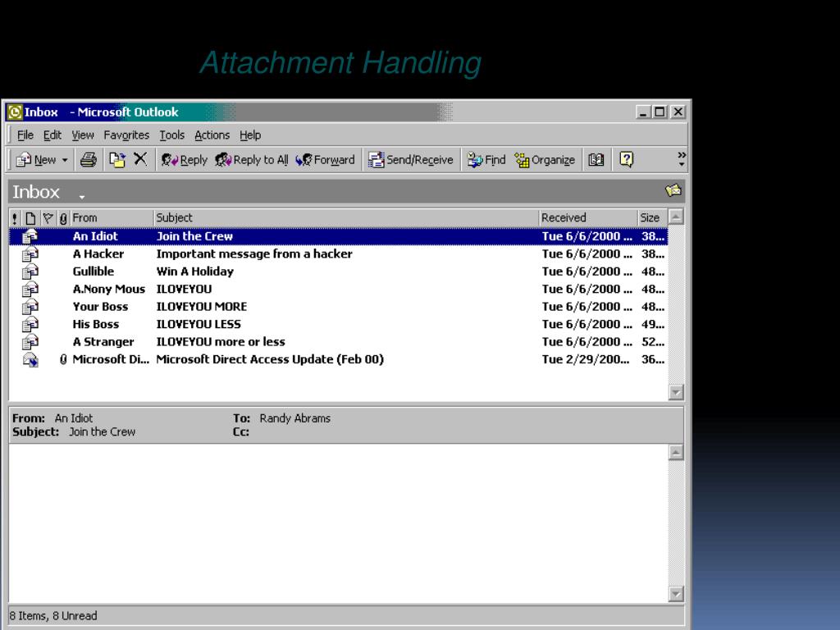Open the Tools menu

click(x=172, y=135)
